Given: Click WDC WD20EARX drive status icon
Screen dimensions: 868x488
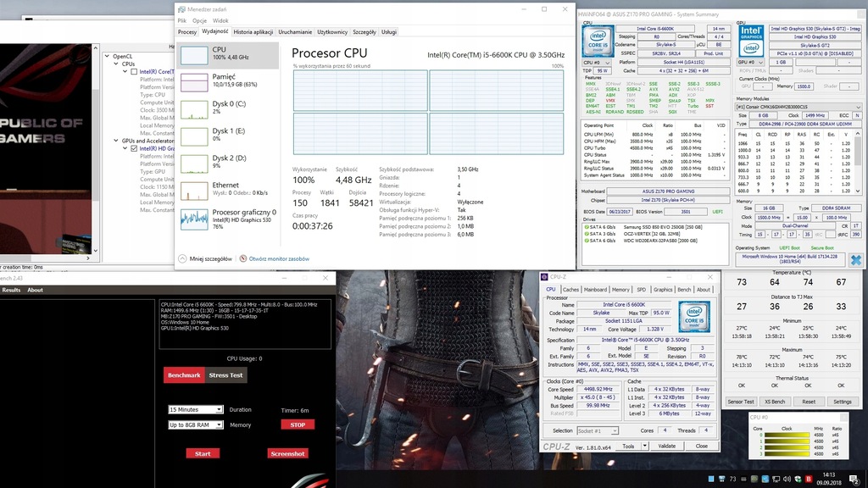Looking at the screenshot, I should (x=587, y=241).
